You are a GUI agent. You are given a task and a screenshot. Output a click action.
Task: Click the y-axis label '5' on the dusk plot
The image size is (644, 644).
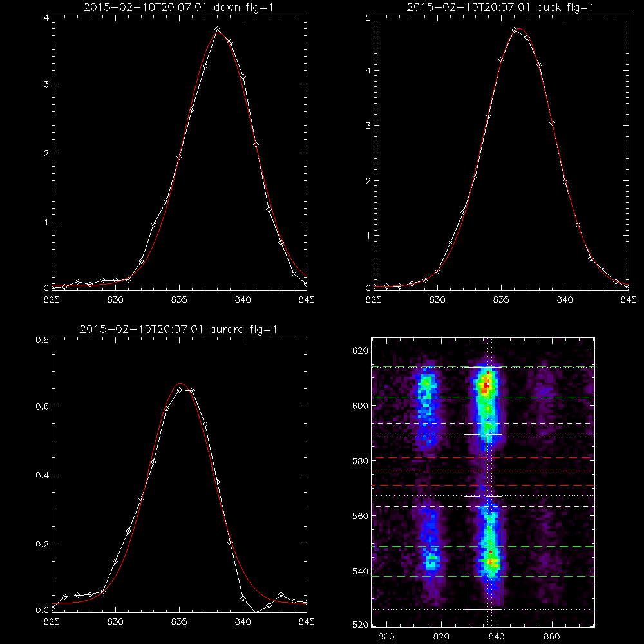pyautogui.click(x=368, y=18)
